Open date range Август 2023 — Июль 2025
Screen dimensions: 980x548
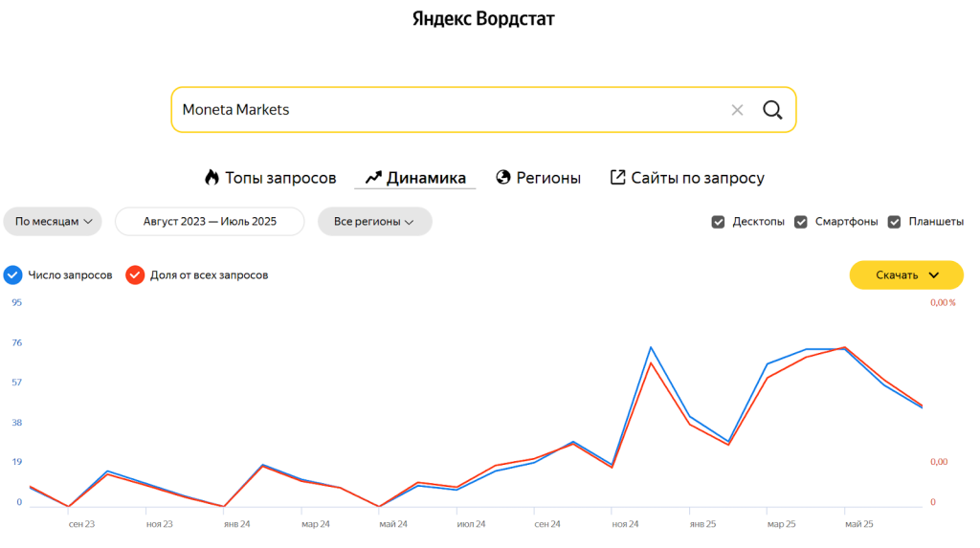[x=210, y=222]
